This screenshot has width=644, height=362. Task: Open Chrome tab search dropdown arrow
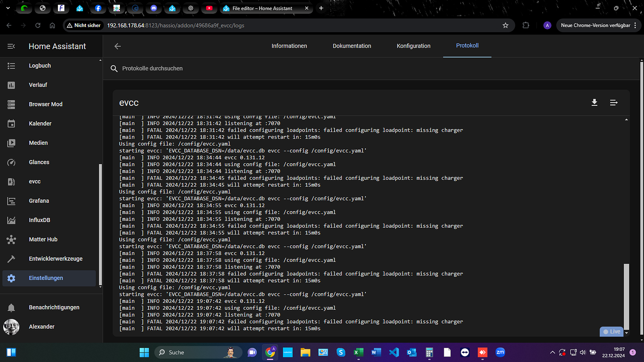coord(8,8)
